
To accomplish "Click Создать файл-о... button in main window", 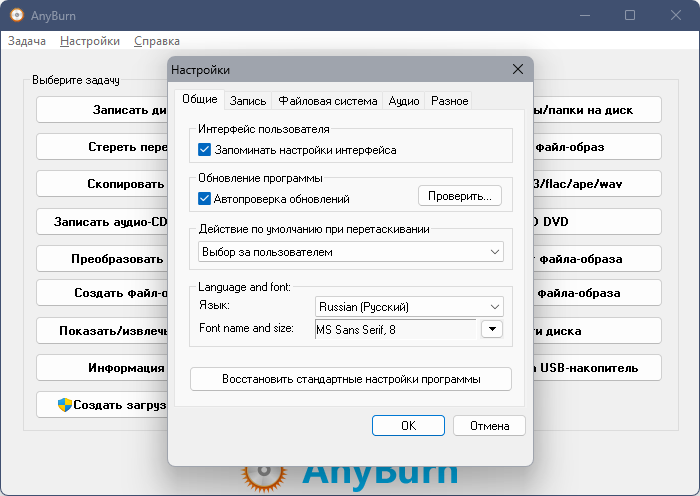I will coord(102,293).
